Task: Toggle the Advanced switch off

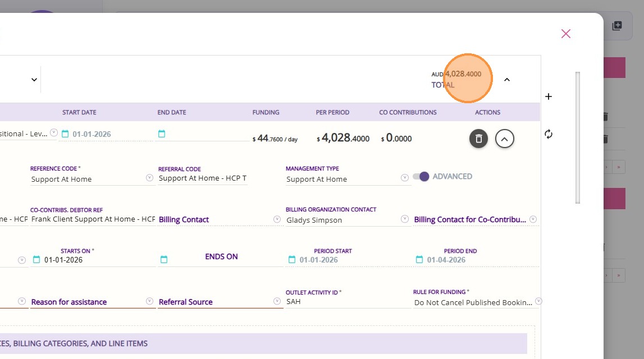Action: click(x=421, y=177)
